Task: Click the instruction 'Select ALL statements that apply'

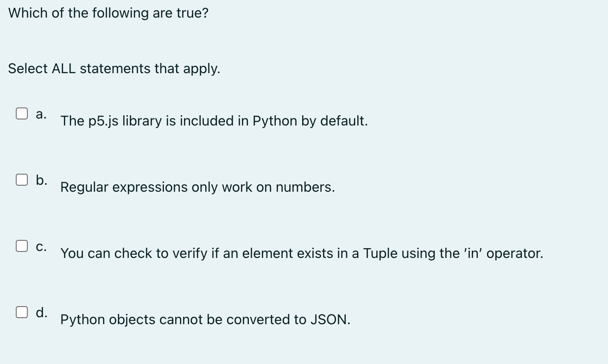Action: pyautogui.click(x=114, y=69)
